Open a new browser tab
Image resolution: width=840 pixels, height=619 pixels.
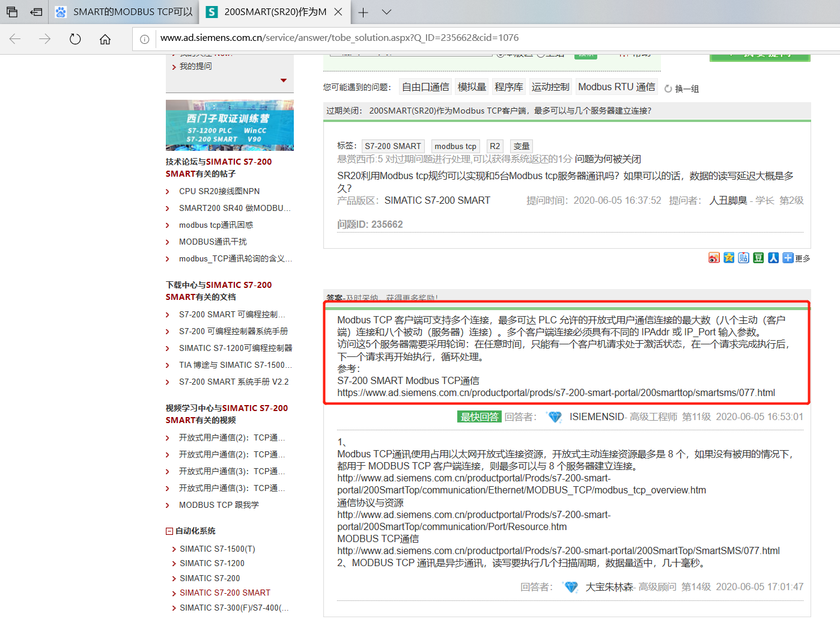click(364, 12)
